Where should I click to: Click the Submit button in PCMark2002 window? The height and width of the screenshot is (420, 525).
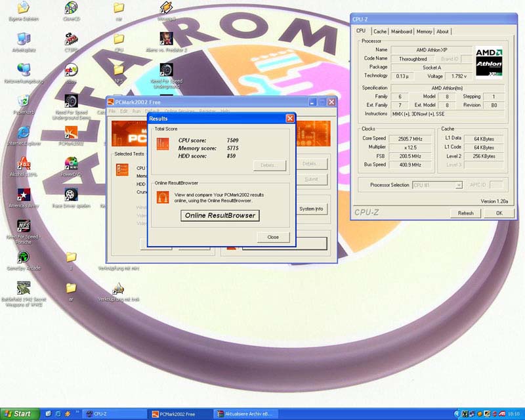311,180
